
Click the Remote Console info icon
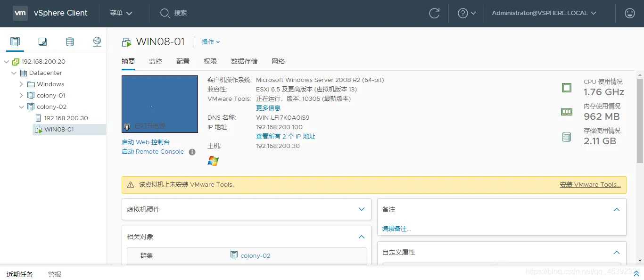(x=192, y=152)
